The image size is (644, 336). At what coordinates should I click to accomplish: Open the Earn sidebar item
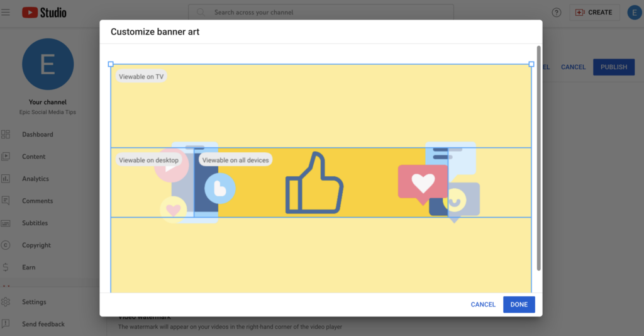click(x=29, y=267)
